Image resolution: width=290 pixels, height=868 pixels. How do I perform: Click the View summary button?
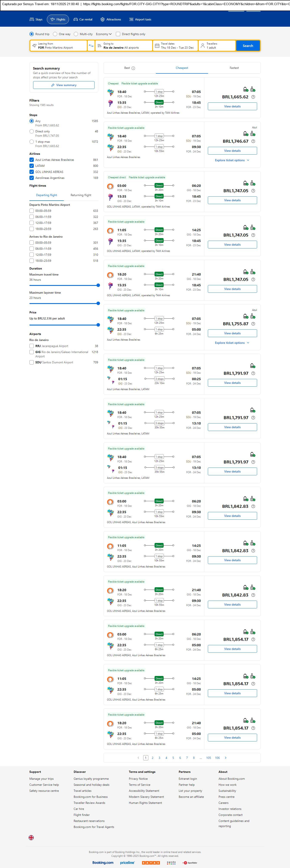[64, 85]
